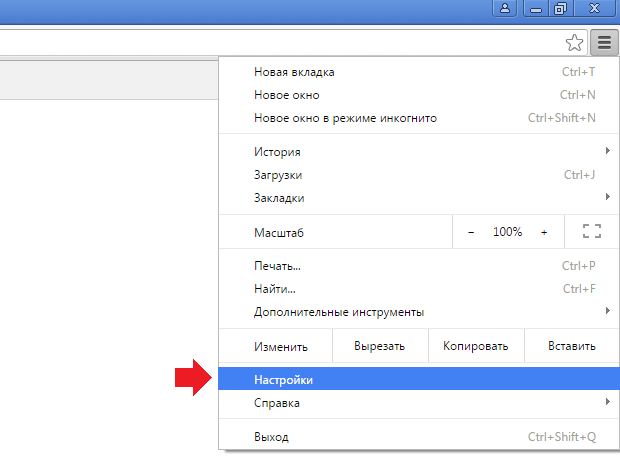Viewport: 620px width, 460px height.
Task: Choose Найти... menu entry
Action: pyautogui.click(x=419, y=289)
